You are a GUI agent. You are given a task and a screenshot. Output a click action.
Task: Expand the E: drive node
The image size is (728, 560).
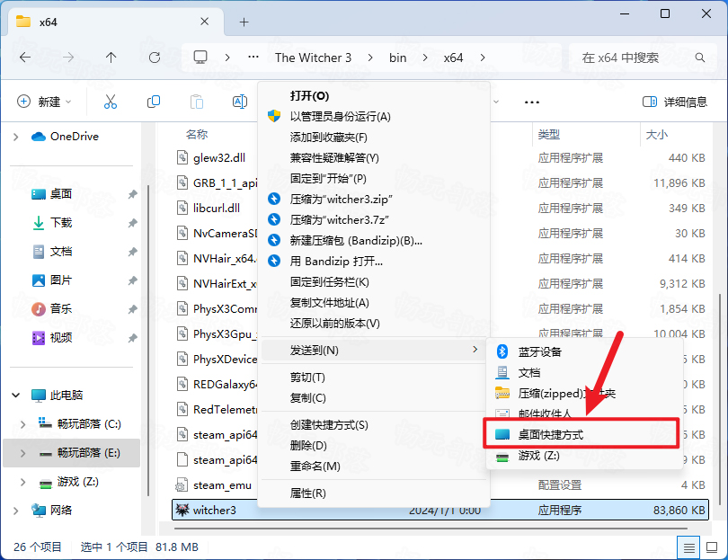(x=22, y=453)
